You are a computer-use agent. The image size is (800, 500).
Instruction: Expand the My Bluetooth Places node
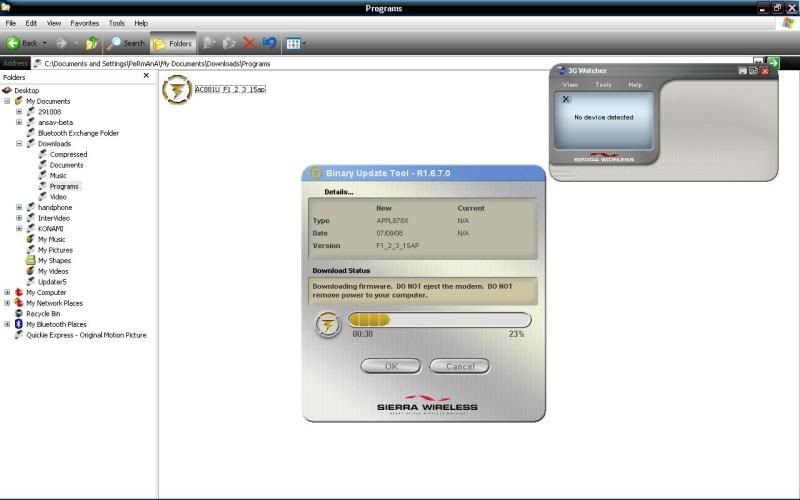[x=7, y=324]
